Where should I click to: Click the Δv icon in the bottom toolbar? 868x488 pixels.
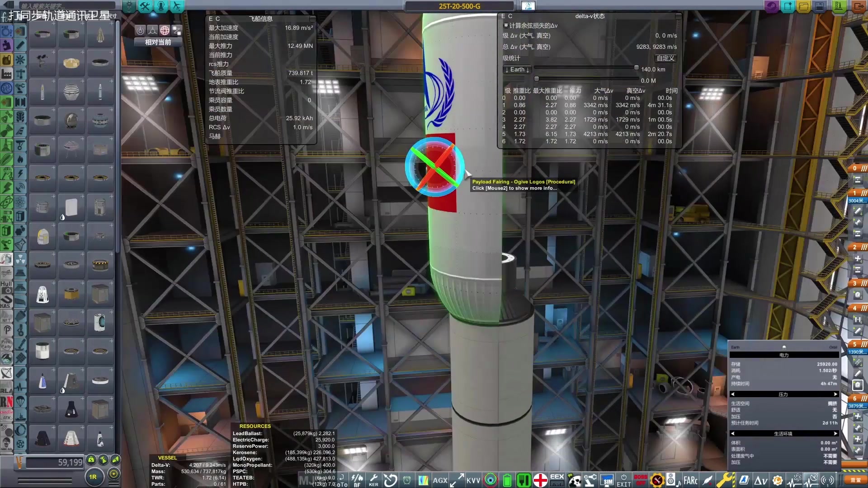(760, 480)
